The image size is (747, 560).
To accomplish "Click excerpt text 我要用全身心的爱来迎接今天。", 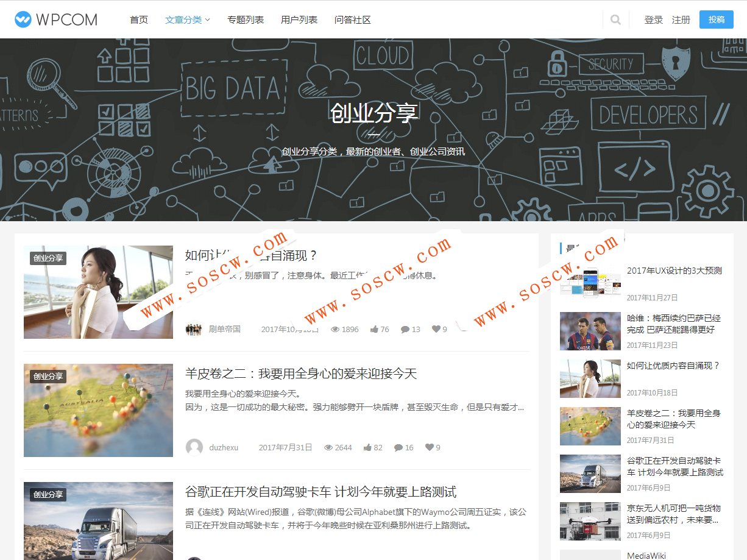I will [x=244, y=394].
